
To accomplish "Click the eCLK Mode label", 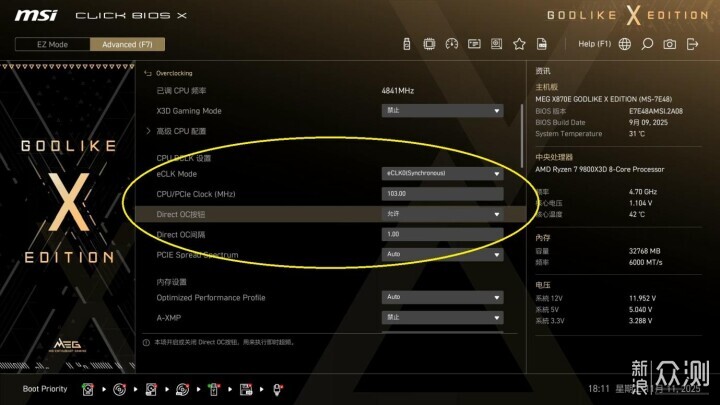I will click(176, 174).
